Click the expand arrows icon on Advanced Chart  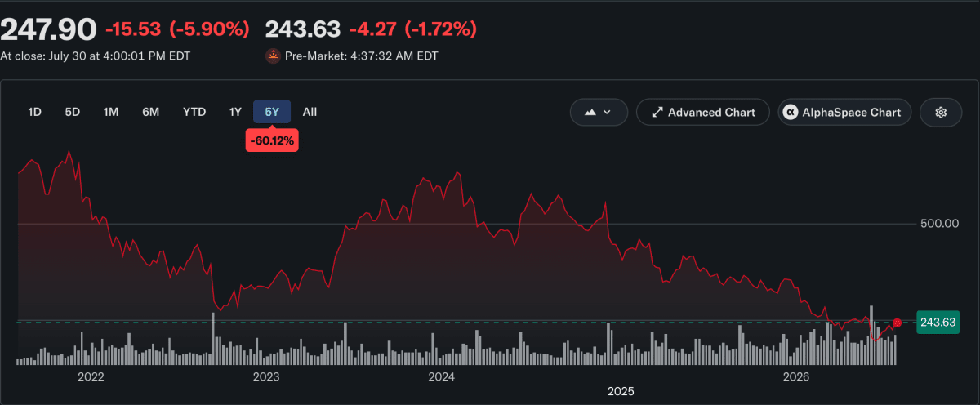[x=656, y=113]
